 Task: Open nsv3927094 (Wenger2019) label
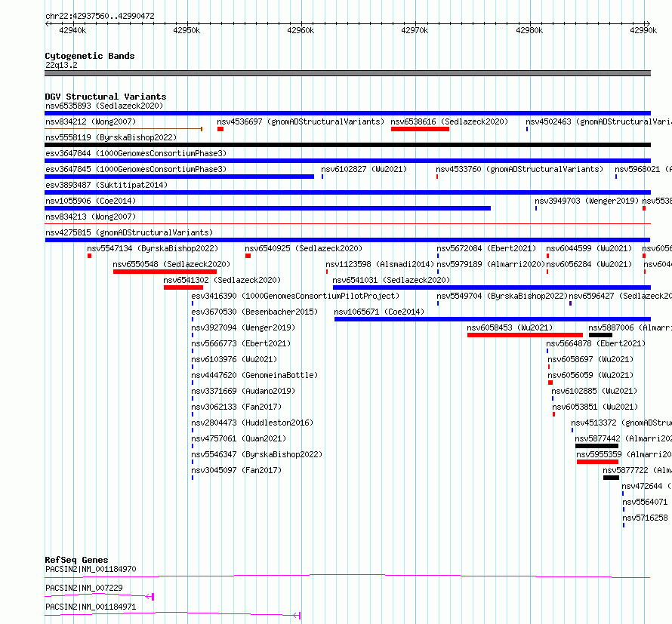click(x=243, y=327)
